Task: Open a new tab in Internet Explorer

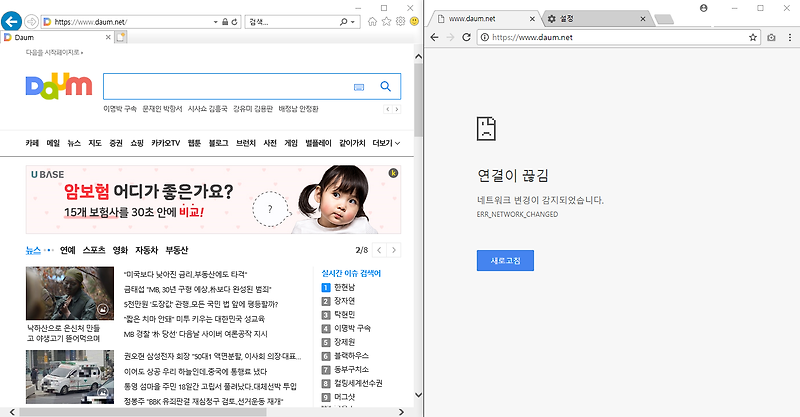Action: [120, 37]
